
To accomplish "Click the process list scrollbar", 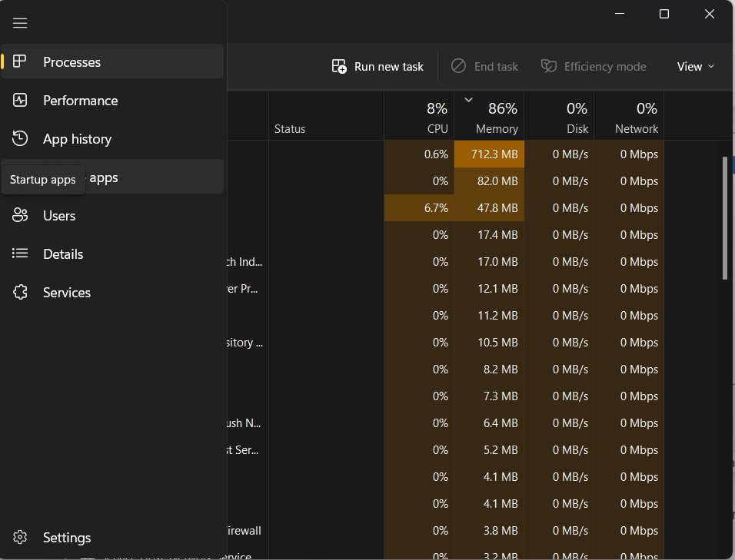I will [723, 215].
